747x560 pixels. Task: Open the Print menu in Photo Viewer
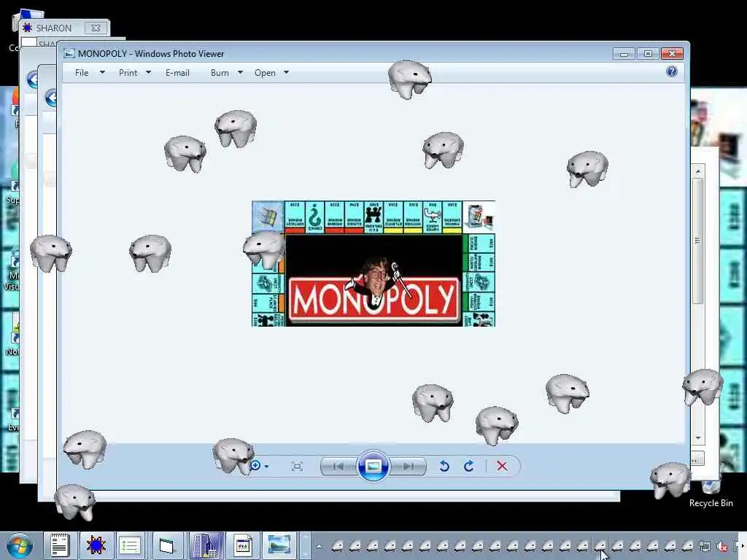(134, 73)
